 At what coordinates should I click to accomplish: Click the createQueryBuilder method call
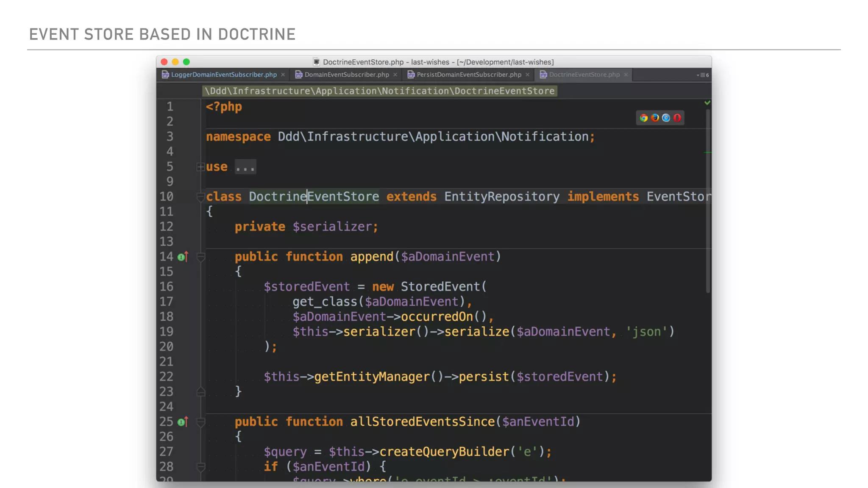tap(444, 452)
